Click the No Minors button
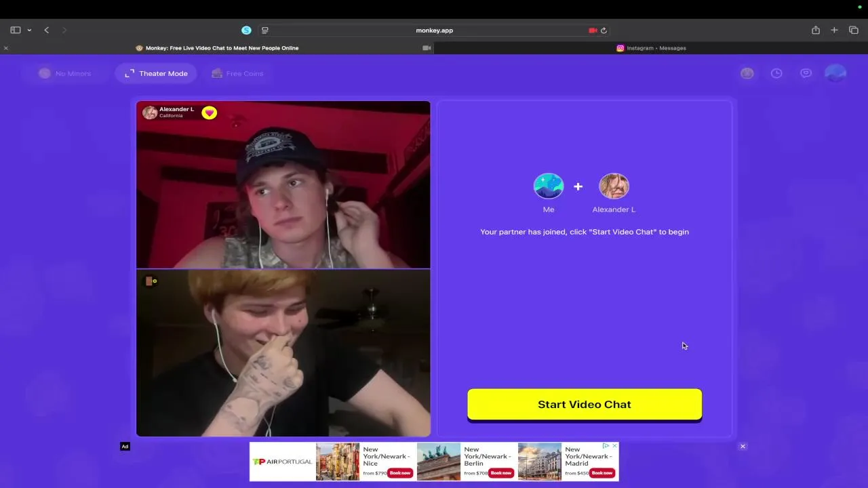The image size is (868, 488). coord(64,73)
